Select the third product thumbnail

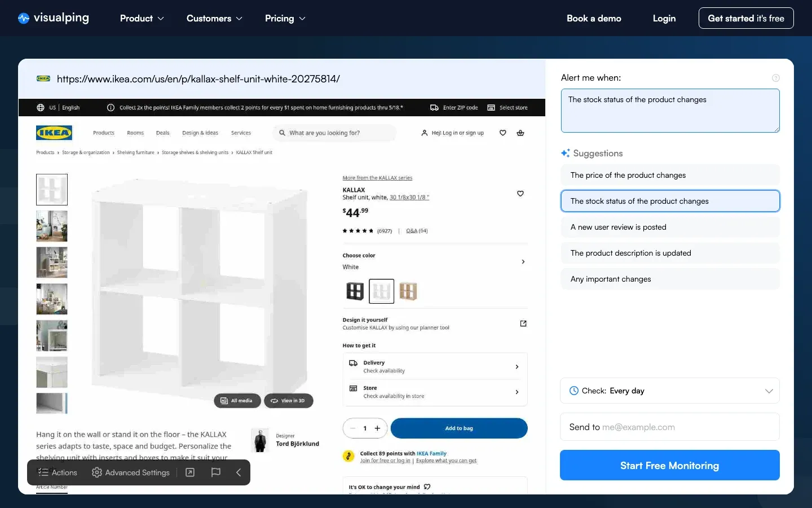pos(52,262)
